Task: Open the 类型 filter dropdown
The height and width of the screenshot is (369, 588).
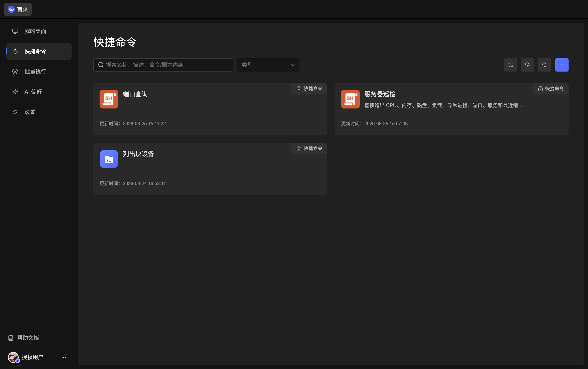Action: pos(268,65)
